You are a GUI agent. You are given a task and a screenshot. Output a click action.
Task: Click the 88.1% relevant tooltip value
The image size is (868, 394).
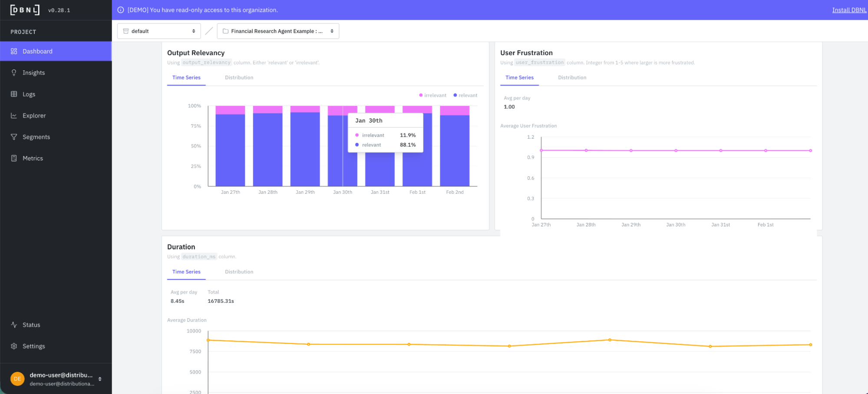[408, 145]
